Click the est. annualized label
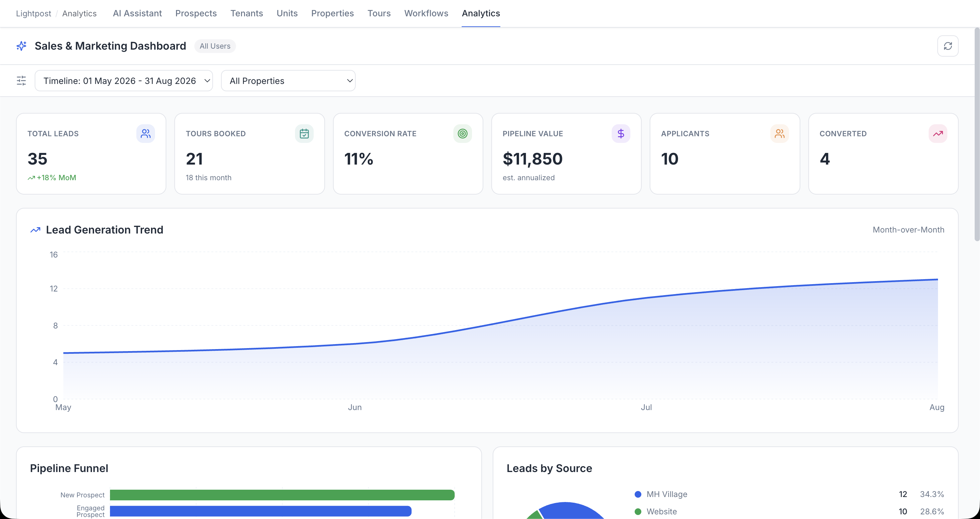The width and height of the screenshot is (980, 519). (x=528, y=178)
